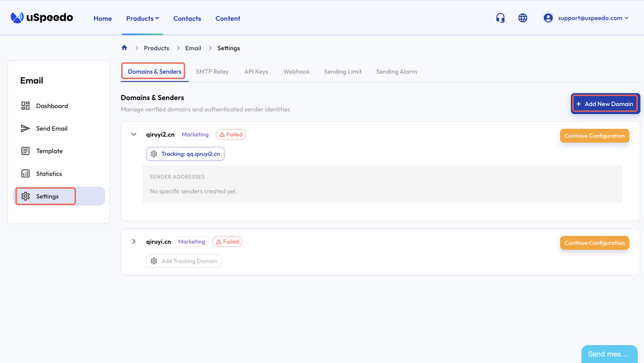644x363 pixels.
Task: Click Add Tracking Domain for qiruyi.cn
Action: coord(184,261)
